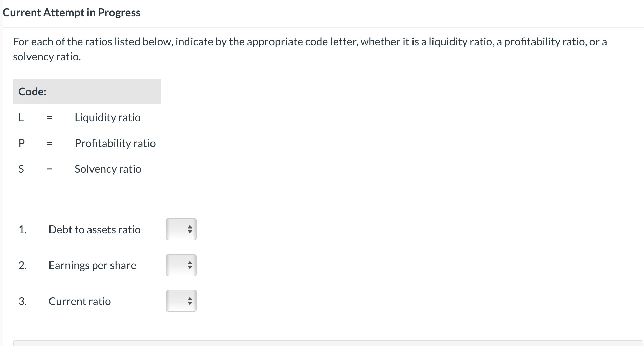Click the up arrow on the Current ratio selector

click(190, 298)
